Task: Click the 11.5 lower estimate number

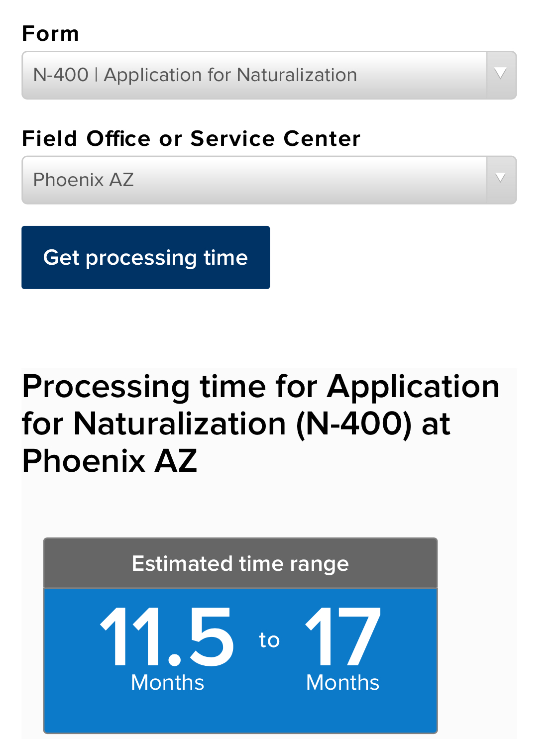Action: coord(167,636)
